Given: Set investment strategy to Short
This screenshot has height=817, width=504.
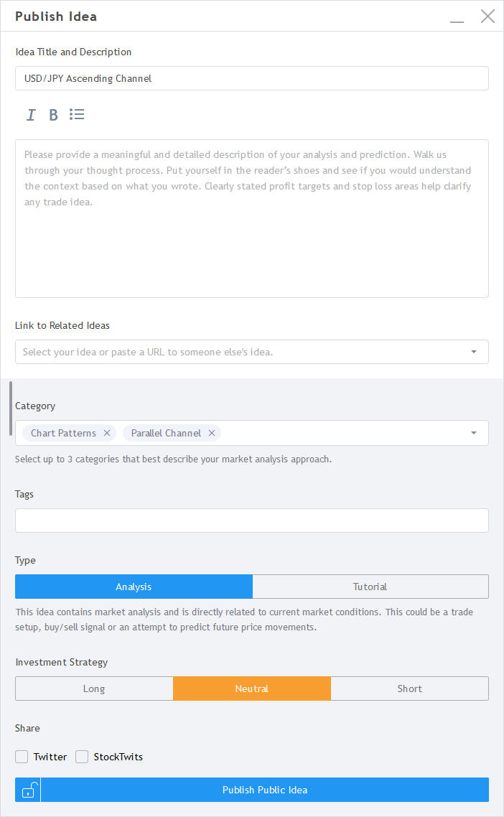Looking at the screenshot, I should [x=410, y=688].
